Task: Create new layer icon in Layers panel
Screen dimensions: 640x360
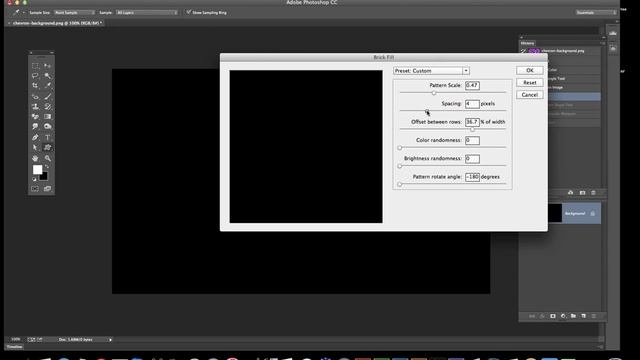Action: tap(584, 316)
